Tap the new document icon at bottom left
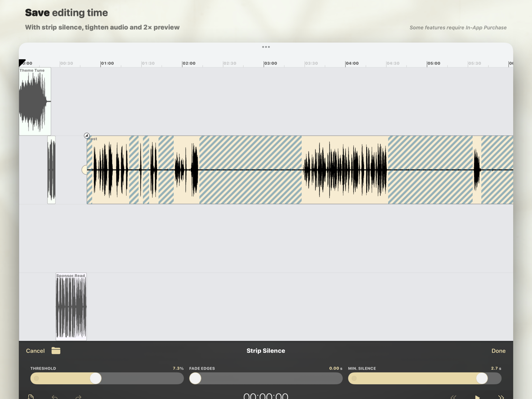 pos(31,396)
